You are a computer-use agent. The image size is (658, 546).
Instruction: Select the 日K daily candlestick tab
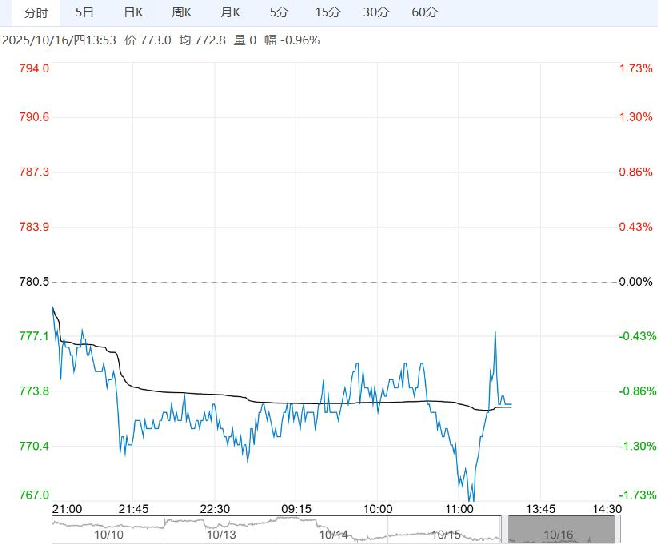[132, 12]
